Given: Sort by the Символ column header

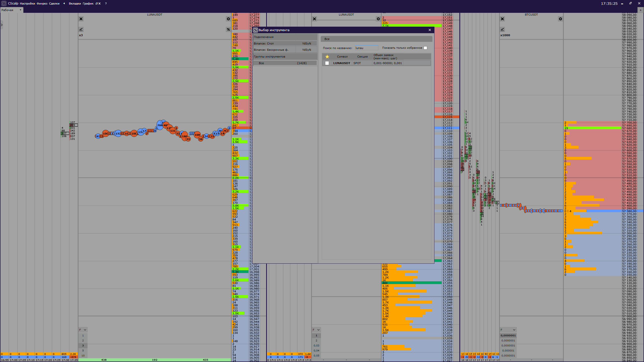Looking at the screenshot, I should [x=342, y=57].
